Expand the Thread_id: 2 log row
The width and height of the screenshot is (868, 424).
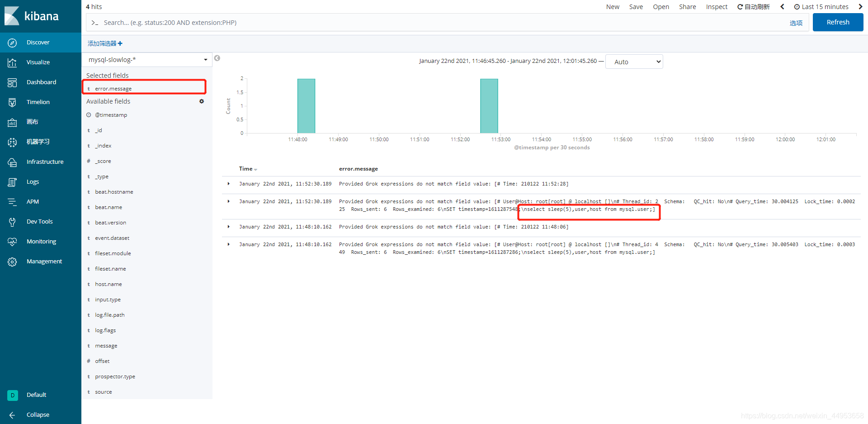tap(229, 201)
